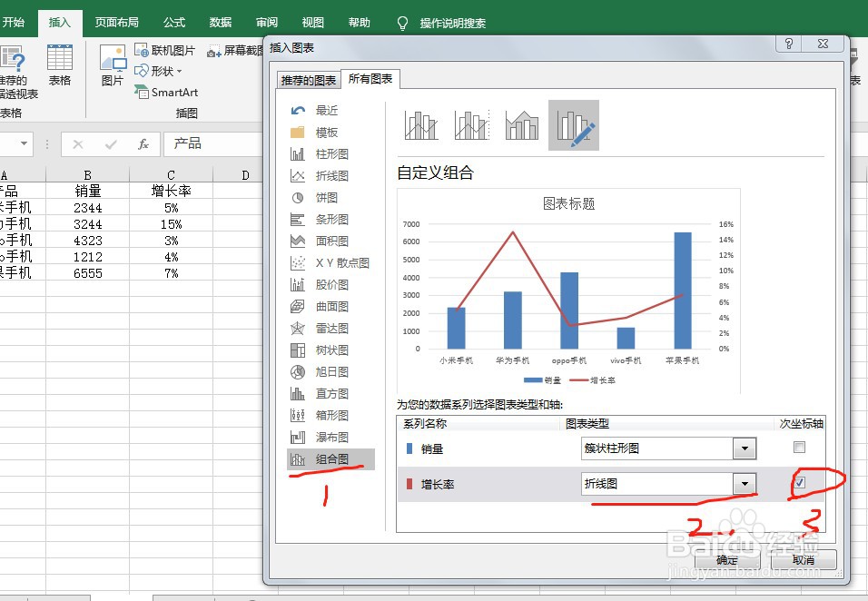The image size is (868, 601).
Task: Choose 股价图 stock chart category
Action: tap(330, 284)
